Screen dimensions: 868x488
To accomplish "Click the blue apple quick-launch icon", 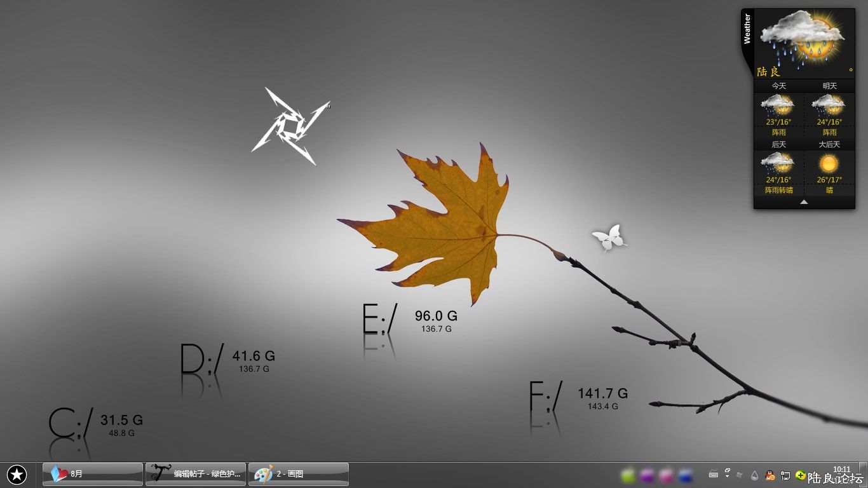I will [686, 475].
